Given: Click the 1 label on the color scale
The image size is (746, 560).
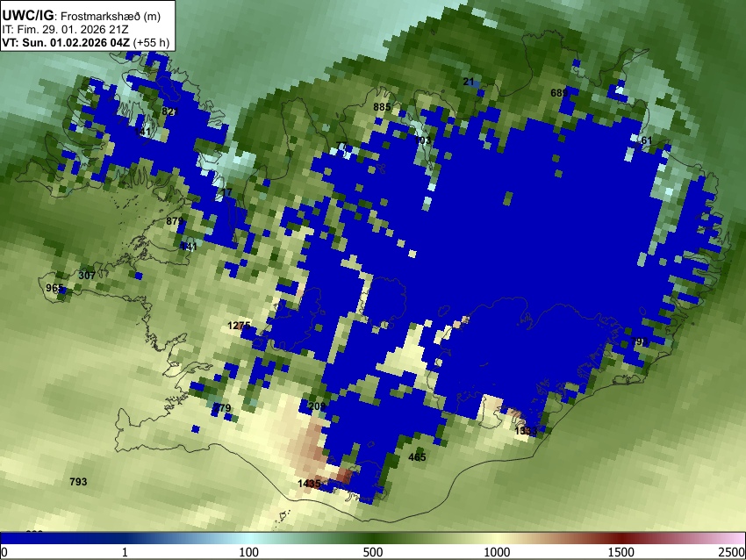Looking at the screenshot, I should (x=125, y=552).
